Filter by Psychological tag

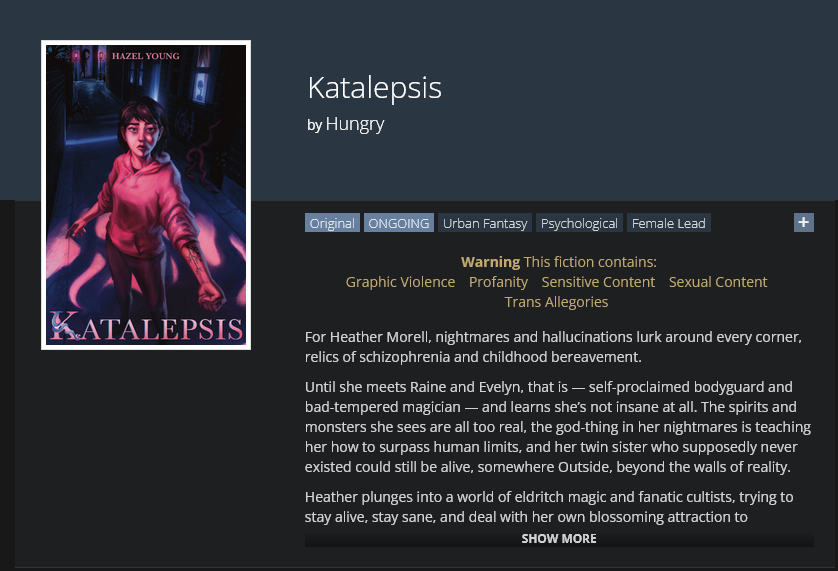click(x=579, y=223)
